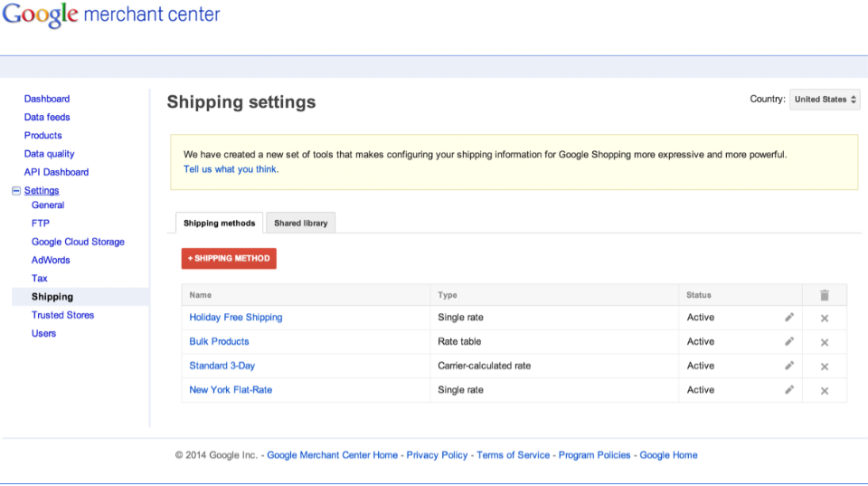Screen dimensions: 868x486
Task: Open AdWords settings
Action: pyautogui.click(x=51, y=260)
